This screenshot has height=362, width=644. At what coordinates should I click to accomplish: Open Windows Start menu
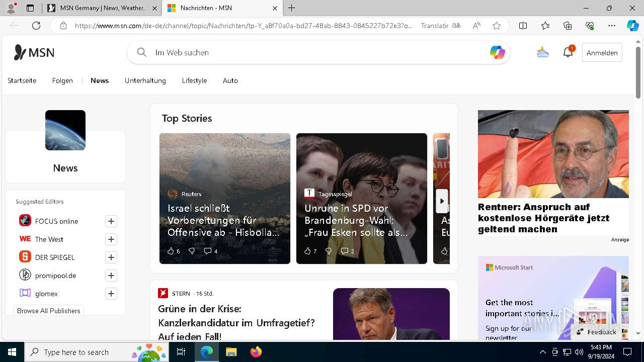(x=12, y=352)
